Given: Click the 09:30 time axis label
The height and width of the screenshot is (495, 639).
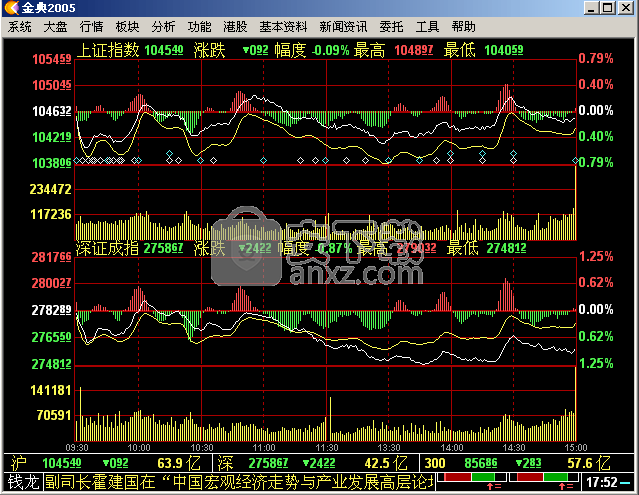Looking at the screenshot, I should click(77, 448).
